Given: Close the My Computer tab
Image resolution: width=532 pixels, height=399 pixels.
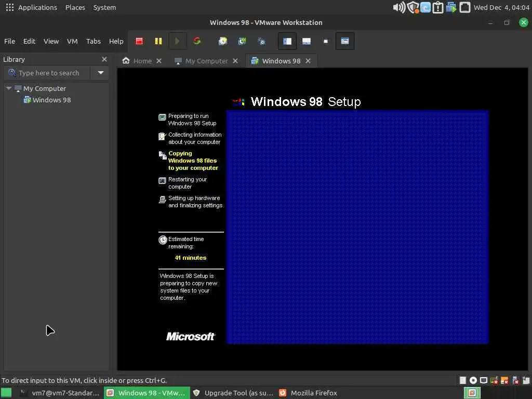Looking at the screenshot, I should tap(235, 61).
